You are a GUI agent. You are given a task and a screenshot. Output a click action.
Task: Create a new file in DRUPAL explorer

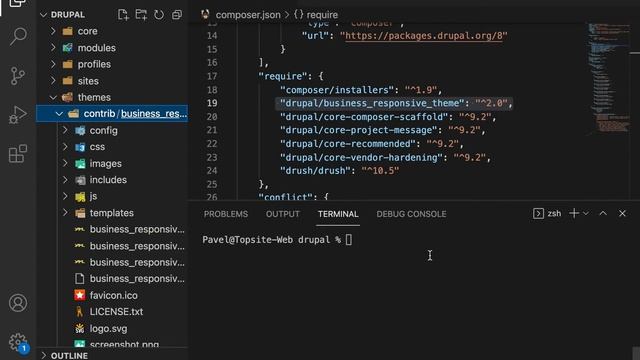click(x=123, y=15)
